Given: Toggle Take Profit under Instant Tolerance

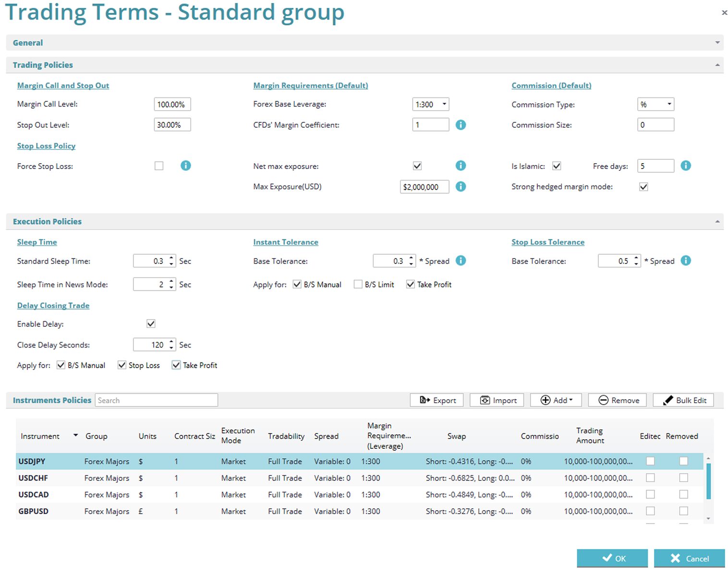Looking at the screenshot, I should (410, 284).
